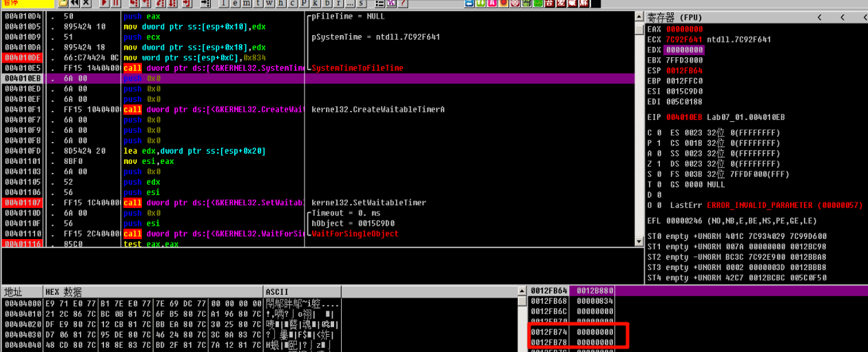Viewport: 868px width, 352px height.
Task: Open appearance options icon
Action: [x=391, y=3]
